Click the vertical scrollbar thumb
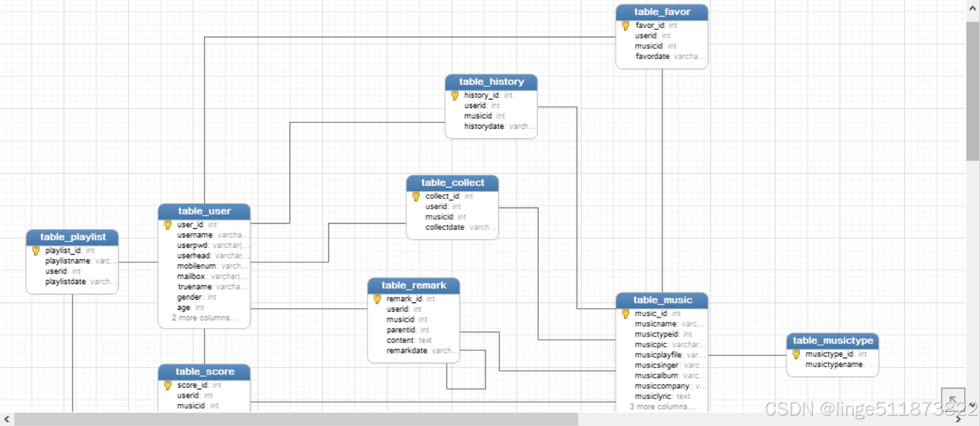This screenshot has height=426, width=980. coord(973,91)
